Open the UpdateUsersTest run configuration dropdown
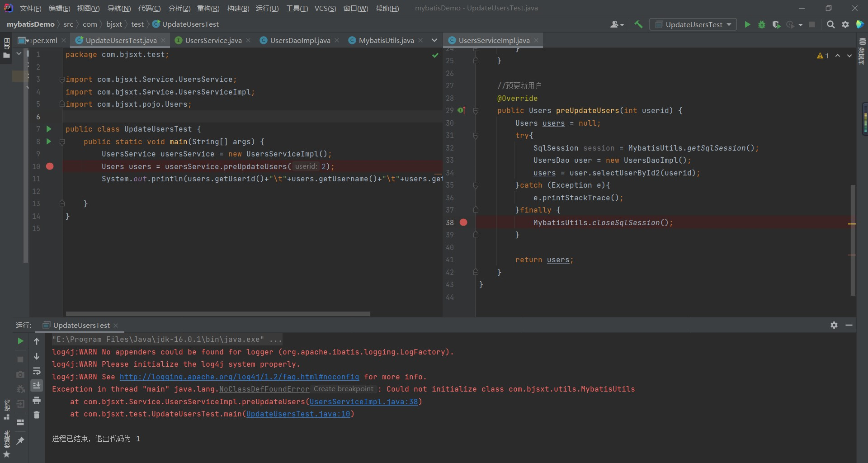 coord(693,24)
